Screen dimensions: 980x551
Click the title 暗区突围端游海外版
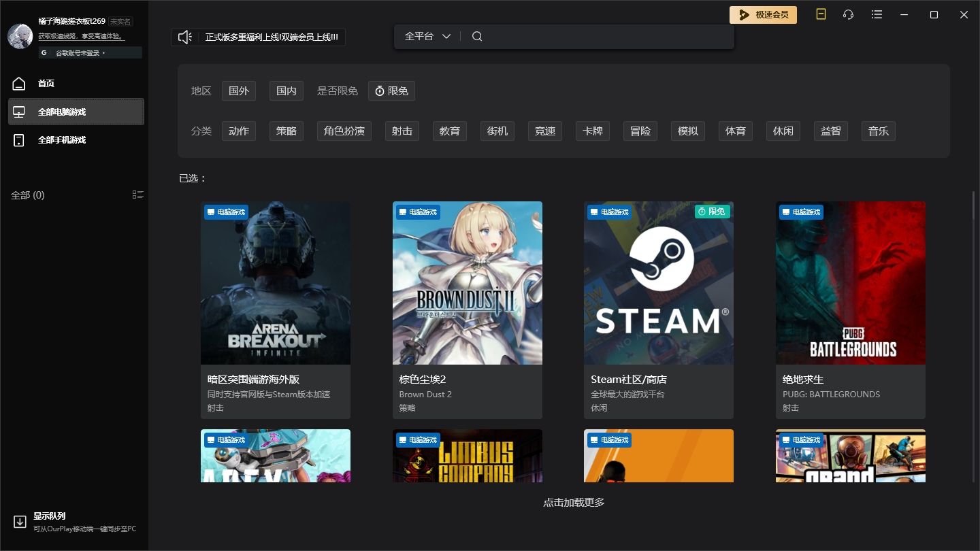(x=254, y=380)
